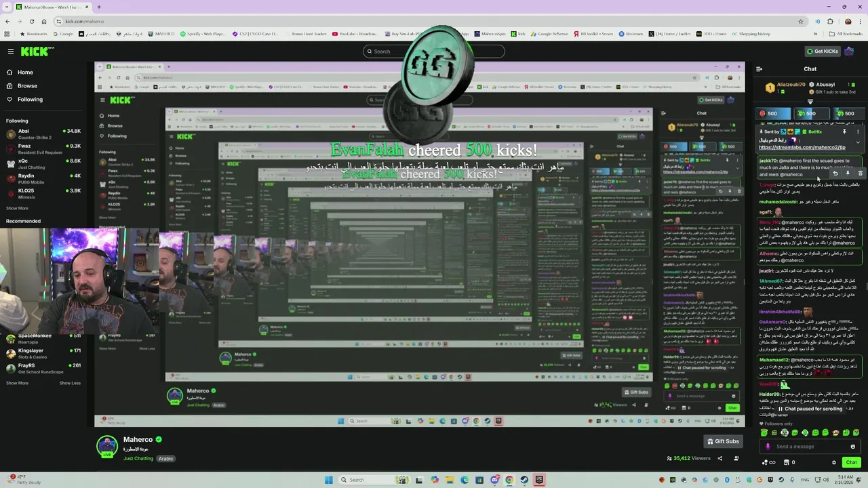This screenshot has height=488, width=868.
Task: Open Raydin channel in Following list
Action: (43, 178)
